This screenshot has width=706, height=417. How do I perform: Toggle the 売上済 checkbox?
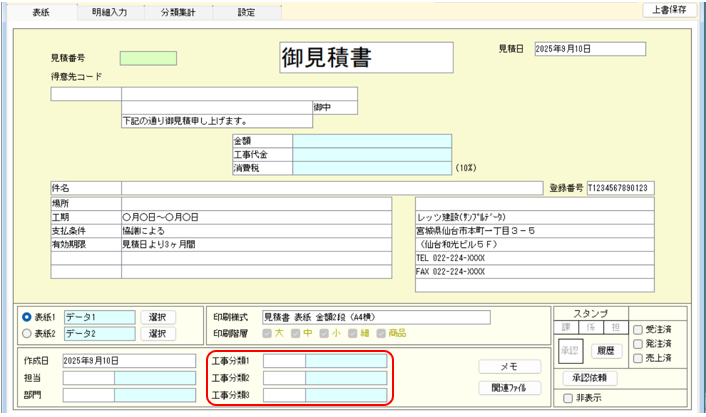[x=639, y=358]
